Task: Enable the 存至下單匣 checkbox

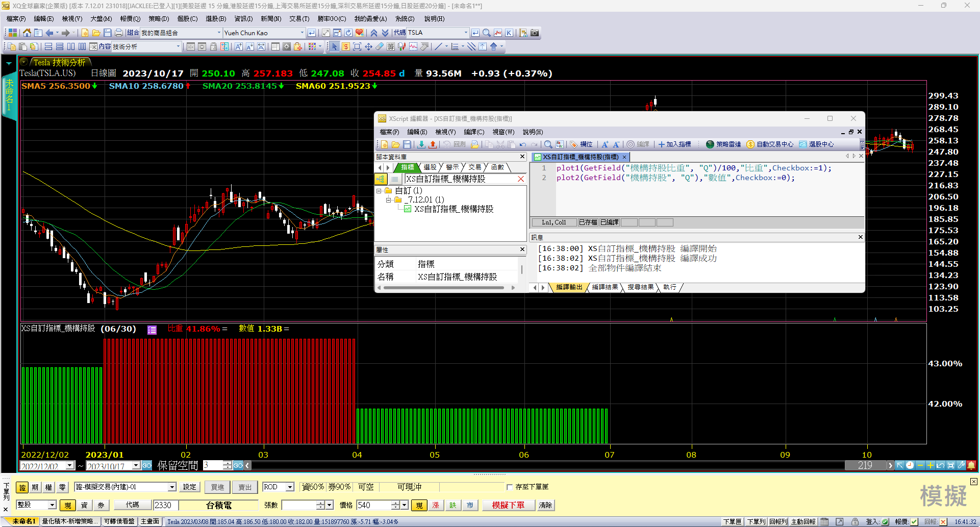Action: 510,487
